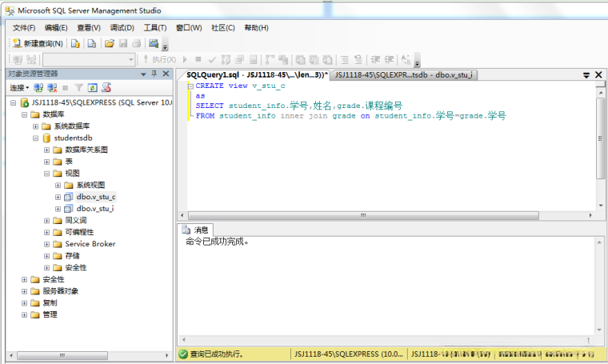Image resolution: width=608 pixels, height=364 pixels.
Task: Click the Debug play arrow icon
Action: point(185,59)
